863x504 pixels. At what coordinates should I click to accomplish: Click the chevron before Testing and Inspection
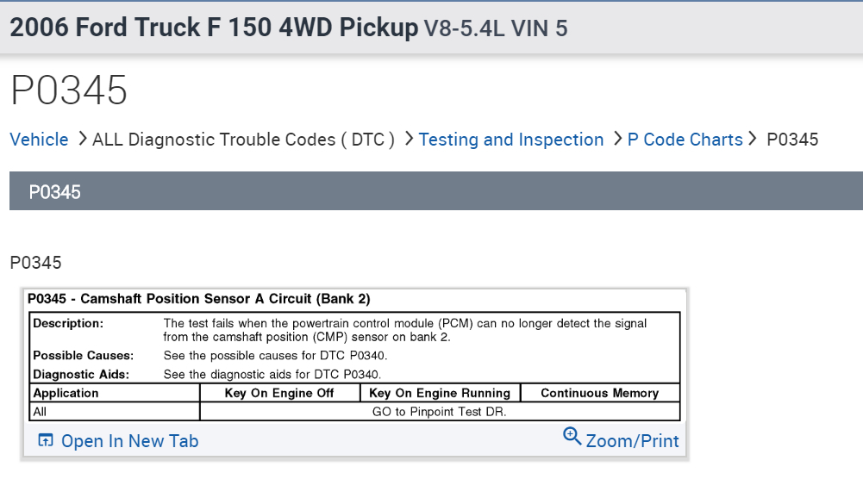[408, 139]
